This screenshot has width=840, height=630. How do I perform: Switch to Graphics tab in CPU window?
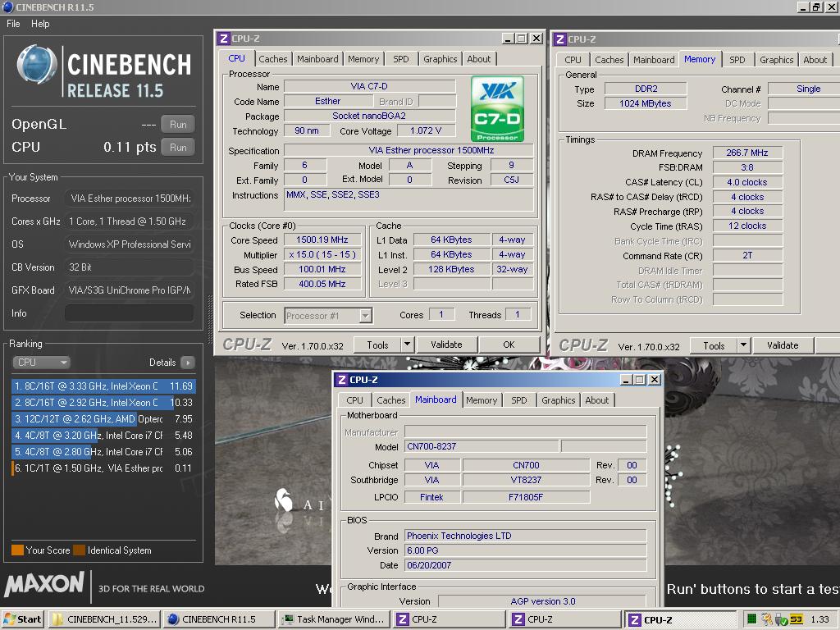(x=441, y=59)
